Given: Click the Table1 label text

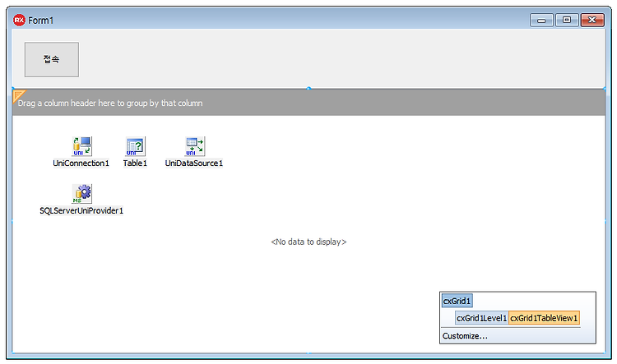Looking at the screenshot, I should tap(135, 164).
